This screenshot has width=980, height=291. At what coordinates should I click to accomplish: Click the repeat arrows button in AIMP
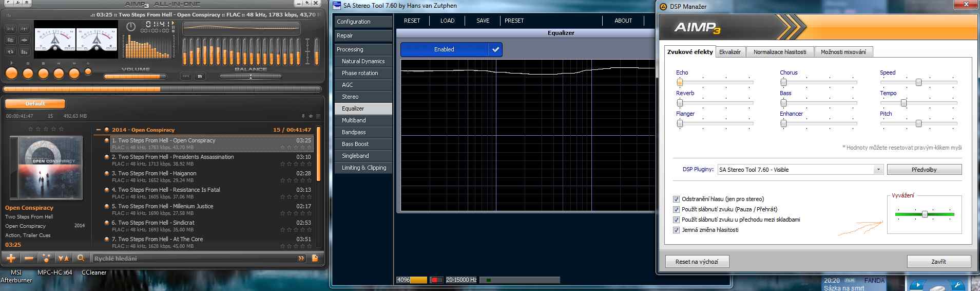[x=10, y=51]
